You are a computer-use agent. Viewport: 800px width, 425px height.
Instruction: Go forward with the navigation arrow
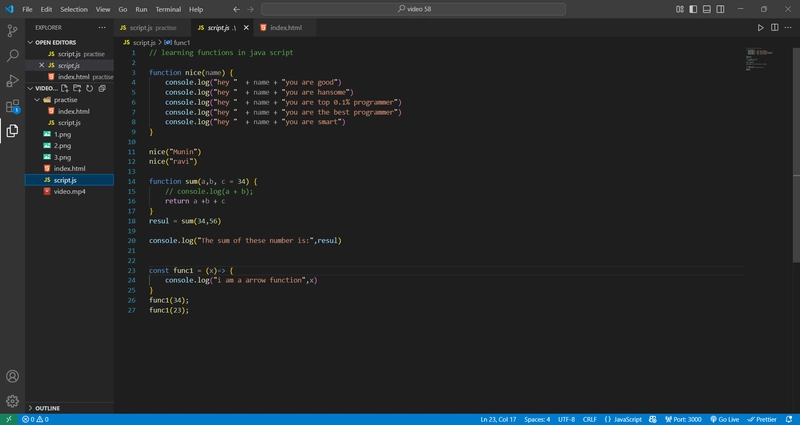pos(250,9)
